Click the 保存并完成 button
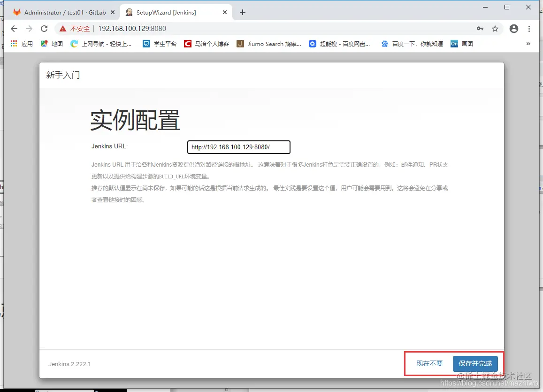 click(476, 363)
